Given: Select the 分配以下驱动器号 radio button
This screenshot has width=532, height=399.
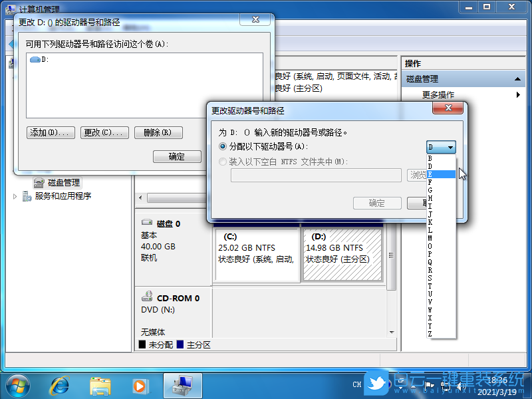Looking at the screenshot, I should point(223,146).
